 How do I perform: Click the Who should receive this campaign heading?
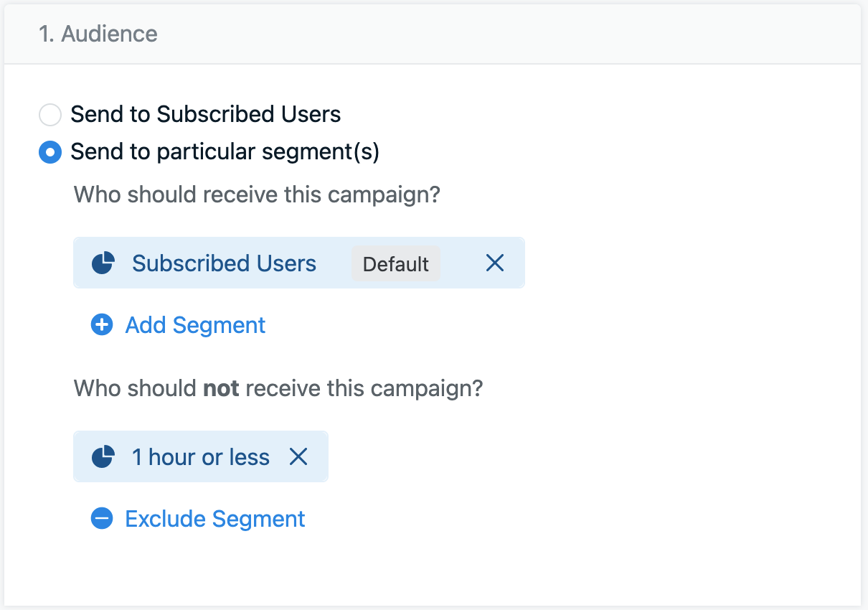(x=256, y=194)
